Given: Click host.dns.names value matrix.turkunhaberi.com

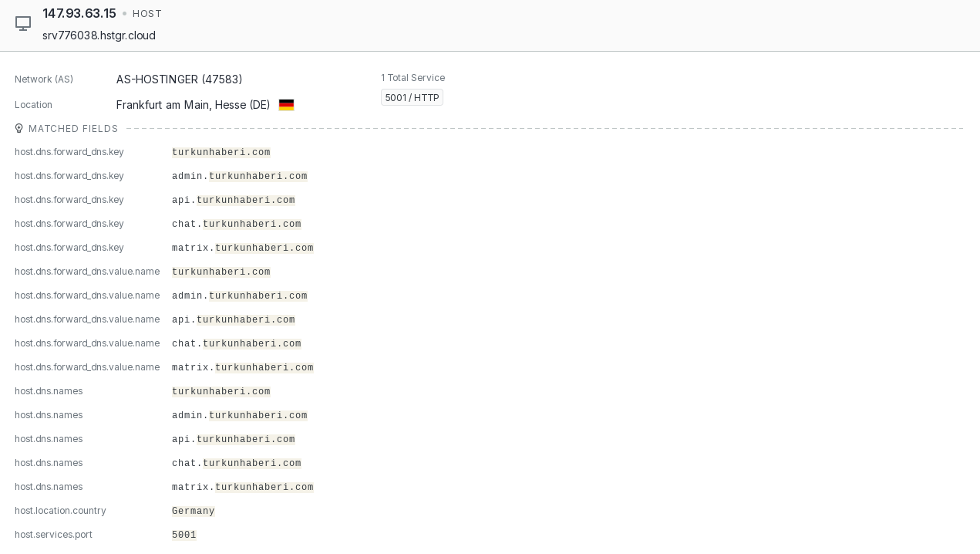Looking at the screenshot, I should (242, 488).
